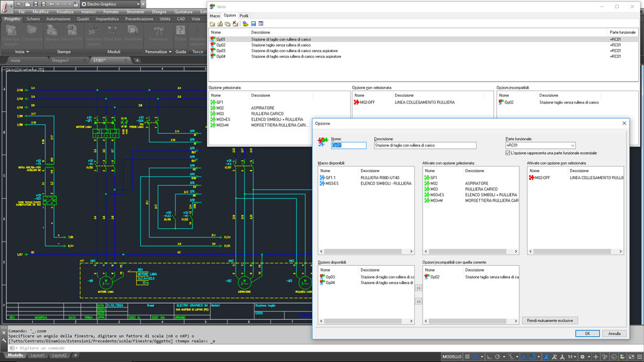Open the Parte funzionale dropdown
This screenshot has height=362, width=644.
point(572,145)
